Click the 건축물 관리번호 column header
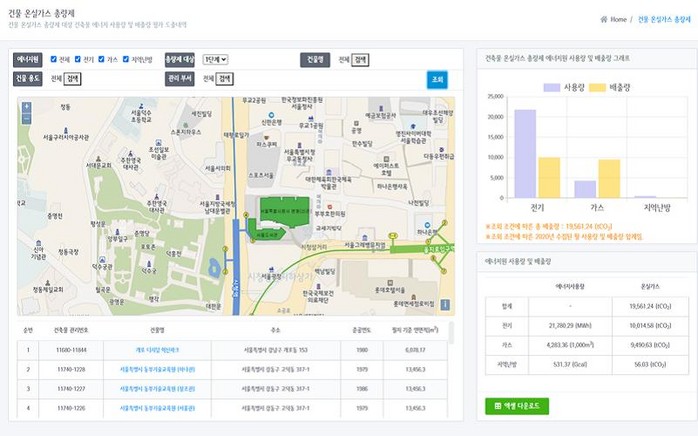The width and height of the screenshot is (698, 436). (71, 330)
